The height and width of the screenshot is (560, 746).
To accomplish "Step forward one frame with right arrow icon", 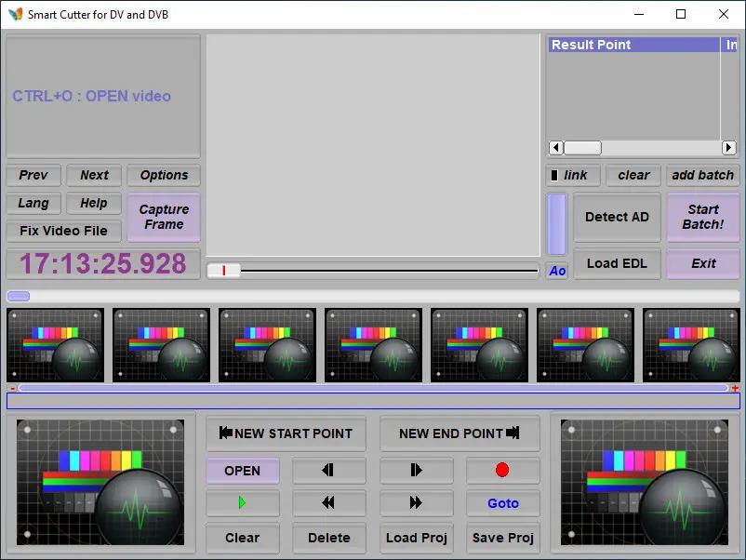I will coord(416,470).
